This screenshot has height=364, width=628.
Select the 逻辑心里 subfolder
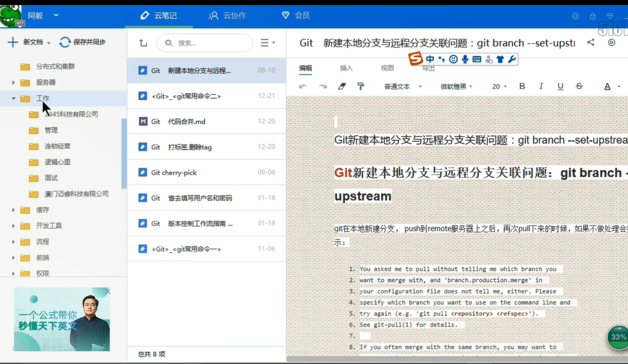tap(57, 162)
